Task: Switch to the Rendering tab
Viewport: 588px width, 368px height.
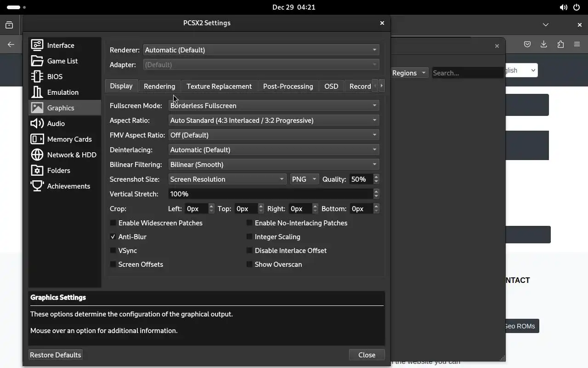Action: point(159,86)
